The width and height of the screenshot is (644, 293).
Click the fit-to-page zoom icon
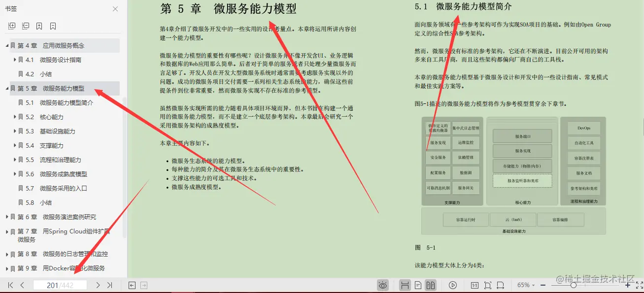(488, 285)
